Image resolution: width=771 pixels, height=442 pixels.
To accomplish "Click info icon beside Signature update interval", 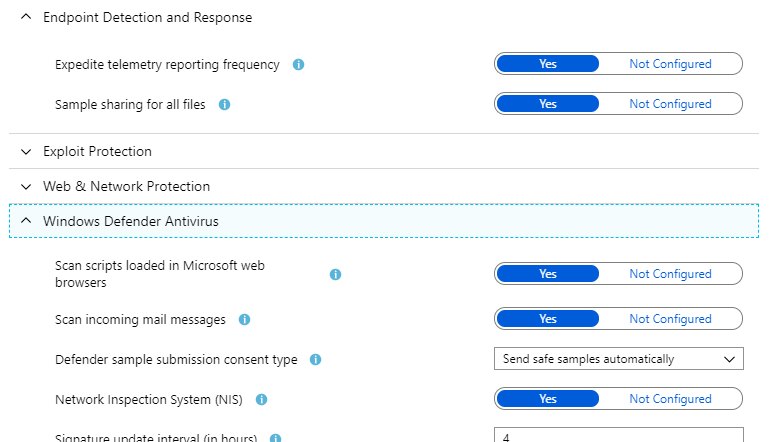I will (x=276, y=438).
